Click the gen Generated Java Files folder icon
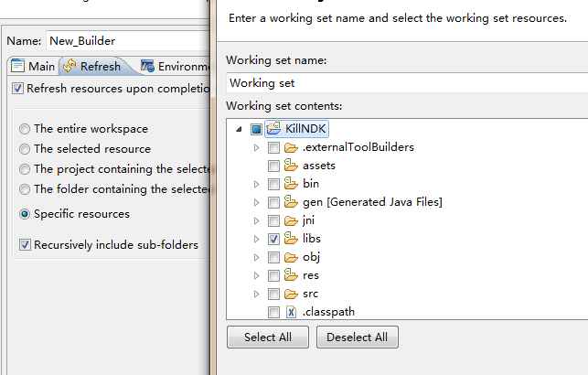This screenshot has height=375, width=588. tap(292, 202)
